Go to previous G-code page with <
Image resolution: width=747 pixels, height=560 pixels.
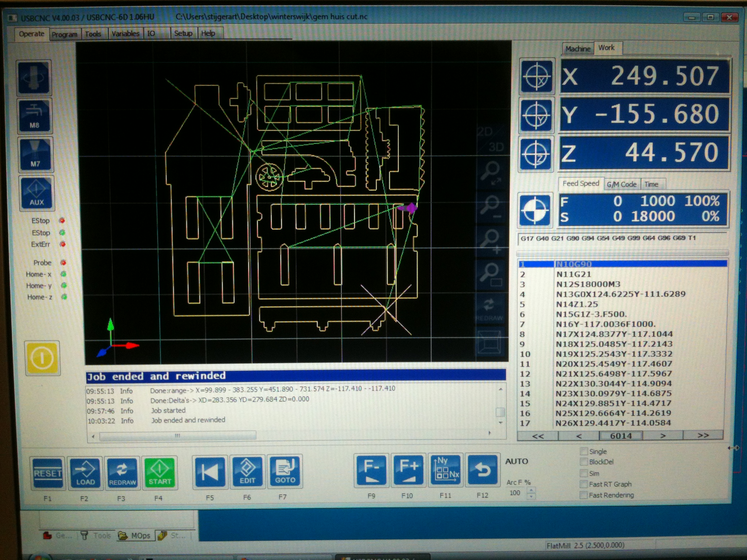pos(579,436)
